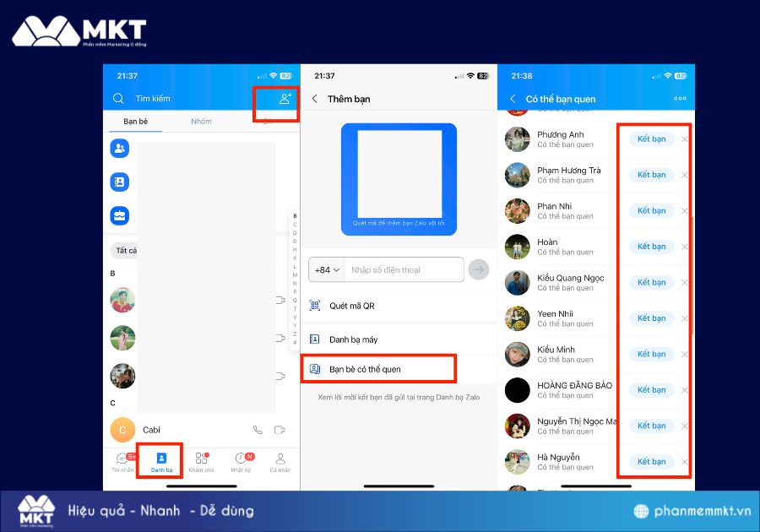The height and width of the screenshot is (532, 760).
Task: Dismiss the HOÀNG ĐĂNG BẢO suggestion
Action: click(x=684, y=390)
